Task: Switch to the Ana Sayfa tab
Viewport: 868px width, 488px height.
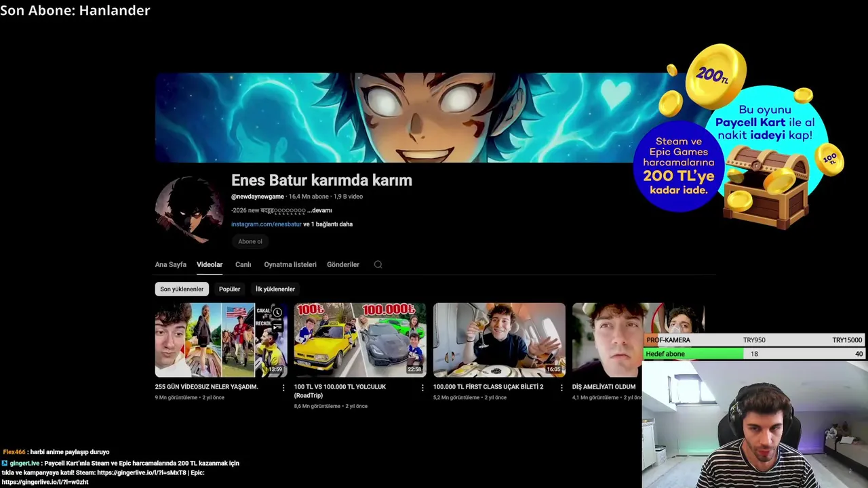Action: 170,264
